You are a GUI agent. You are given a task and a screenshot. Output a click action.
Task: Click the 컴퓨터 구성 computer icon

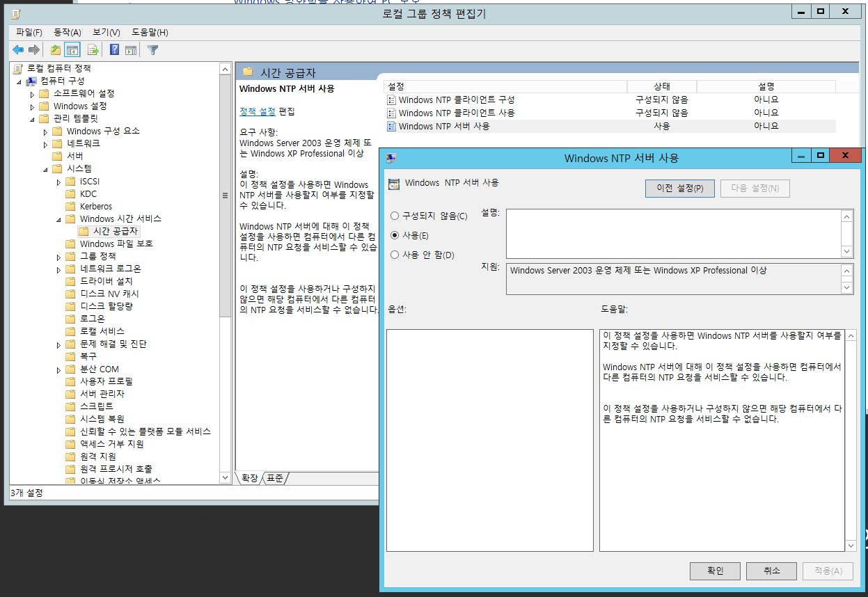coord(31,81)
